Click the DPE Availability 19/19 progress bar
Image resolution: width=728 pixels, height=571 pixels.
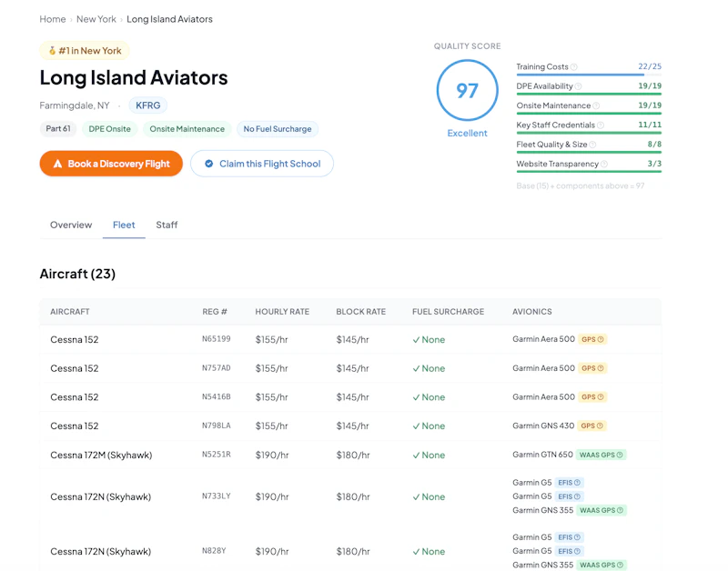(589, 95)
